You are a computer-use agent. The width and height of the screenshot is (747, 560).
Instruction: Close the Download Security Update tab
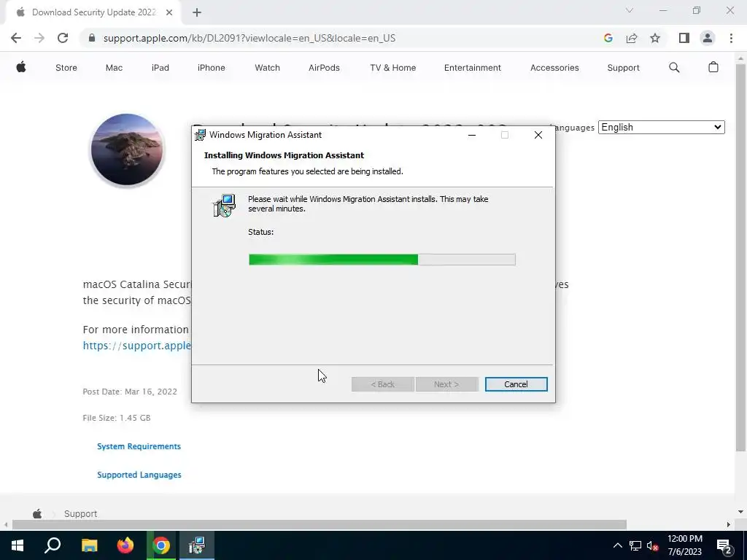(x=169, y=12)
